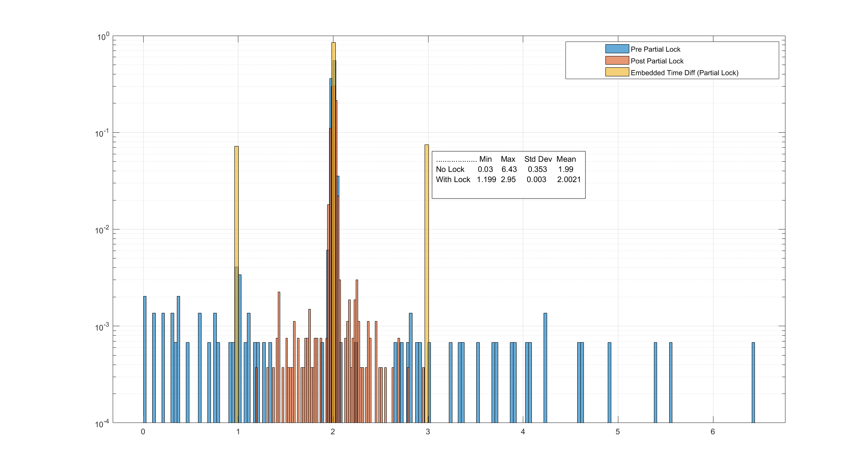Click the 'Mean' header in statistics box
The image size is (868, 475).
pyautogui.click(x=566, y=159)
